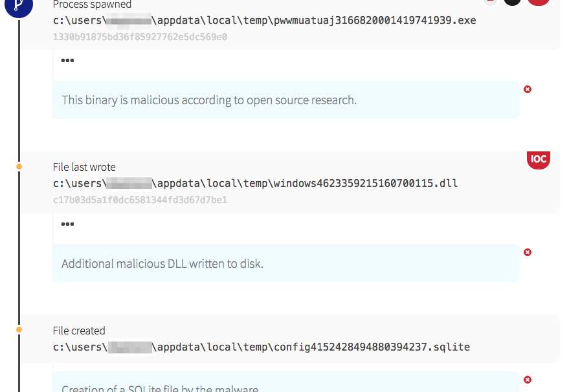This screenshot has height=392, width=569.
Task: Select the orange marker for File last wrote
Action: tap(19, 167)
